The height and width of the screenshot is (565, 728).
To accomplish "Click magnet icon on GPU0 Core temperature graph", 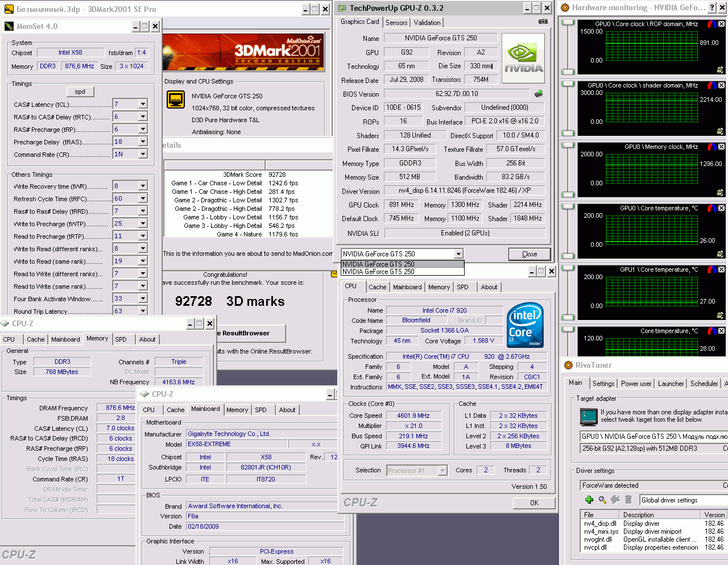I will (x=712, y=208).
